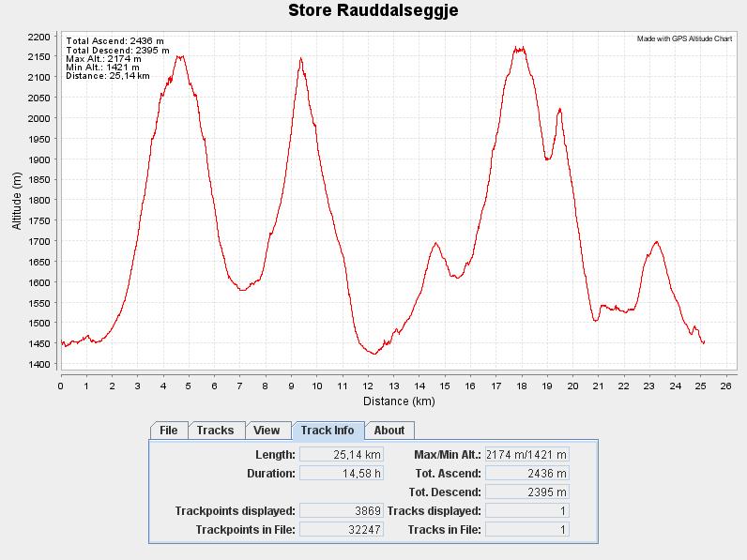Click the 'Trackpoints in File:' label
Screen dimensions: 747x560
[245, 530]
